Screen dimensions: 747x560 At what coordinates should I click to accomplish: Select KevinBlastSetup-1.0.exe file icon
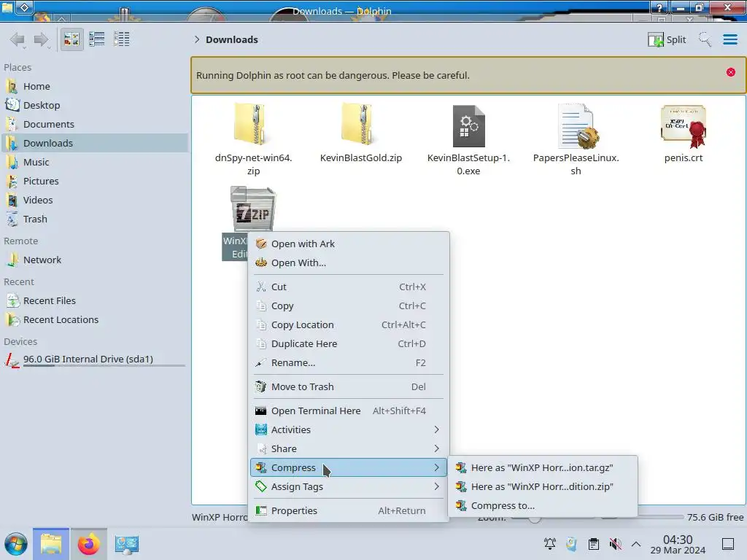pos(469,125)
